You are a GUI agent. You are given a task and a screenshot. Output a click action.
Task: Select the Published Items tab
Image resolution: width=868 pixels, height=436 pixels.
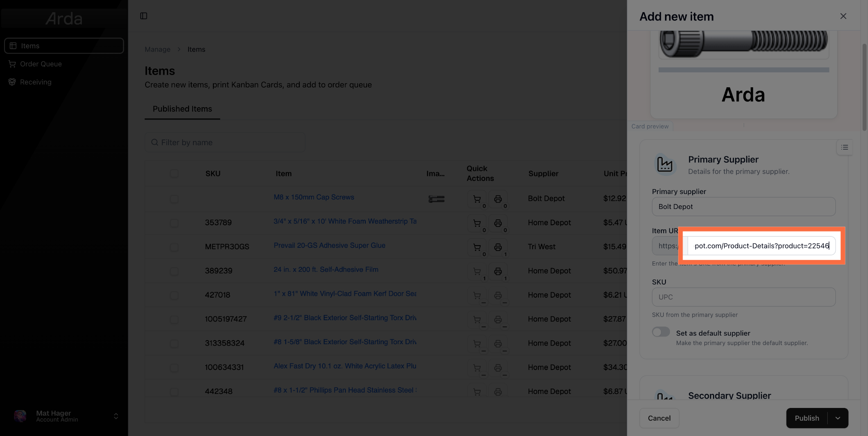[182, 109]
